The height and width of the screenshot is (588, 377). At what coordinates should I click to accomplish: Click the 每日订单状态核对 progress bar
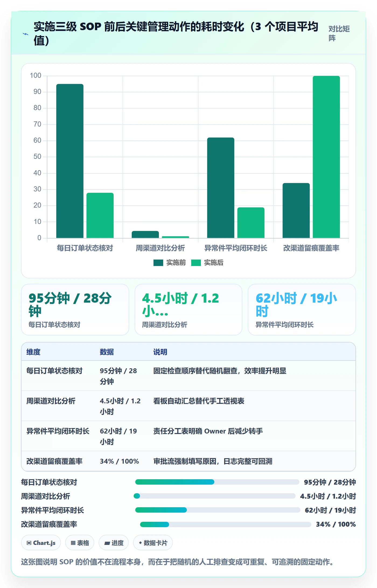coord(217,482)
